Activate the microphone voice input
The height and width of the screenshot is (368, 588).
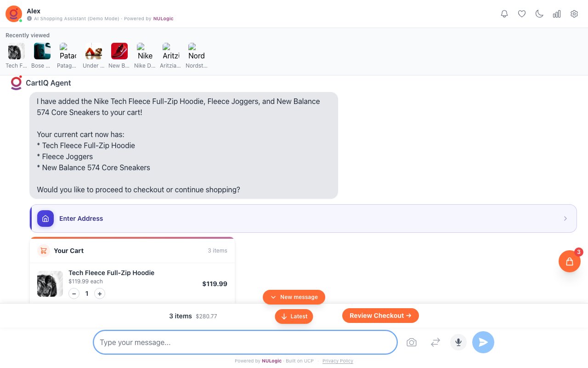(458, 342)
